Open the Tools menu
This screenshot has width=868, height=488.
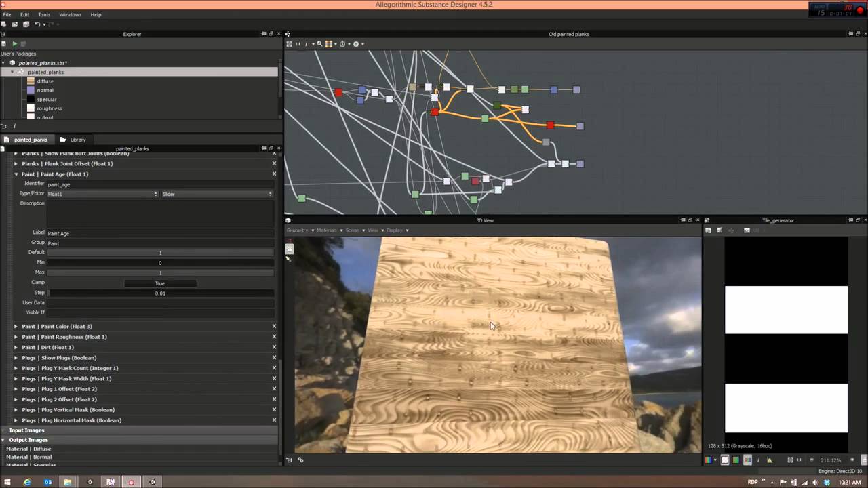(x=44, y=14)
